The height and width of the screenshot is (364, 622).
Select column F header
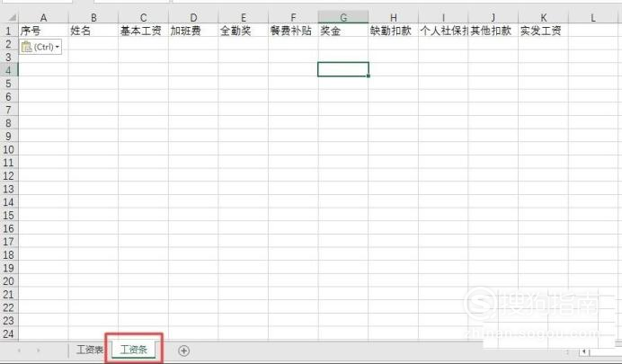(x=293, y=17)
